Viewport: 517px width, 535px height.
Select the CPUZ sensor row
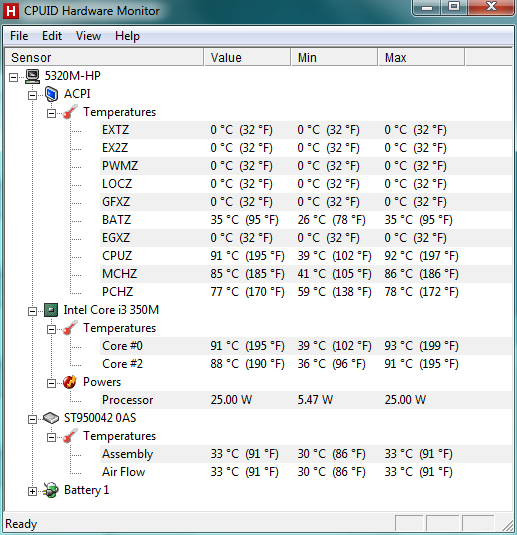click(x=306, y=256)
